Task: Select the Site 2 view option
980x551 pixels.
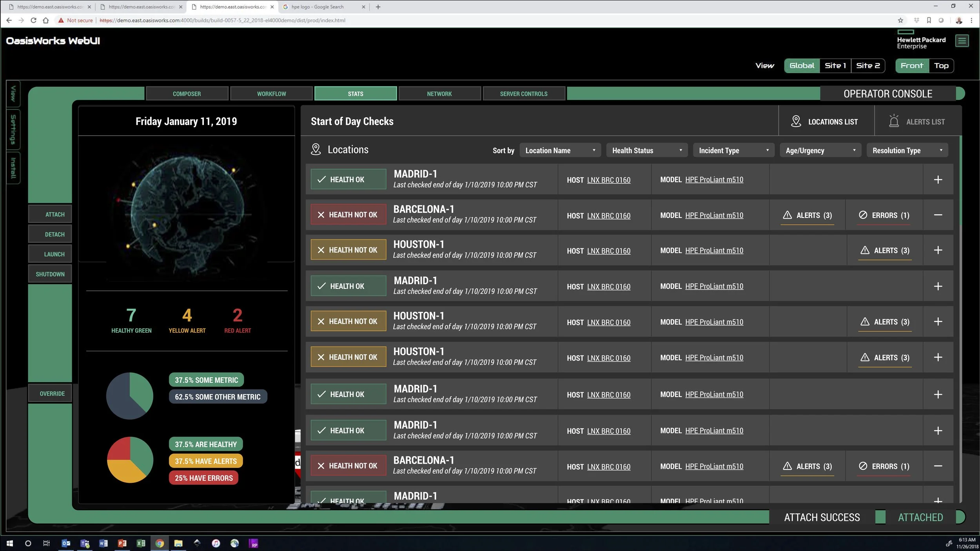Action: pos(868,65)
